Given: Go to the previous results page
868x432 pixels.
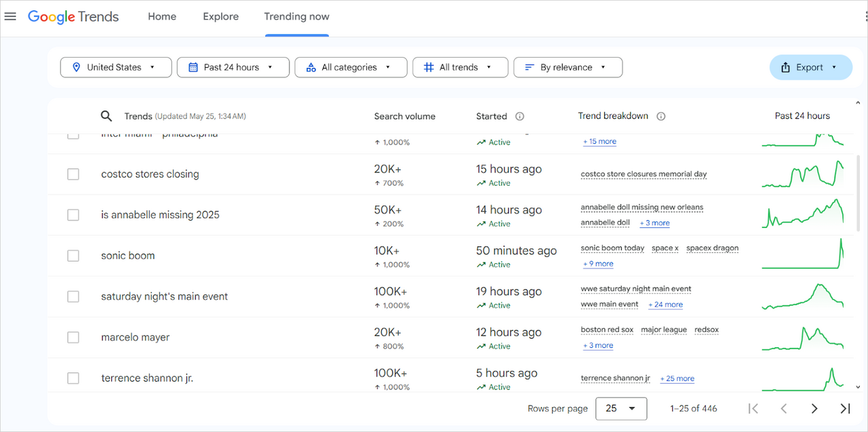Looking at the screenshot, I should coord(783,408).
